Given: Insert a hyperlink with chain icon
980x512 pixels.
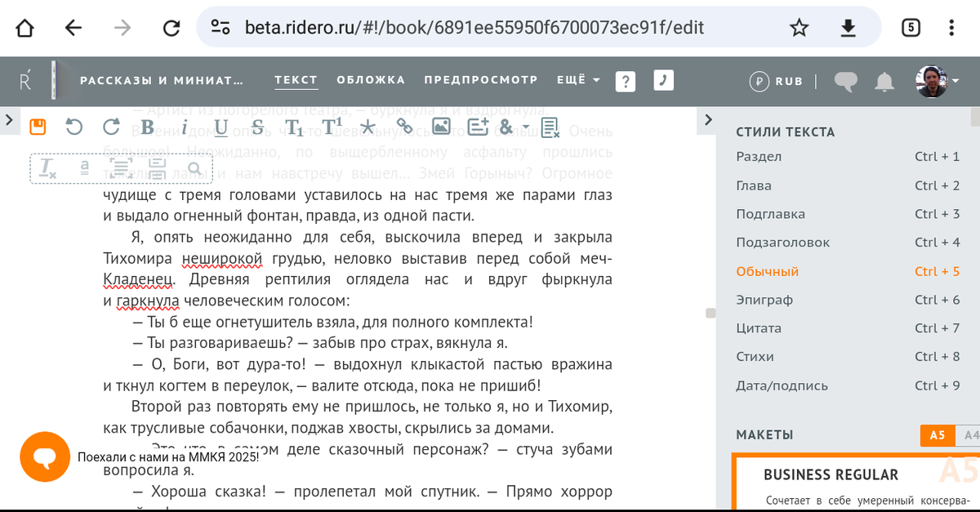Looking at the screenshot, I should click(405, 127).
